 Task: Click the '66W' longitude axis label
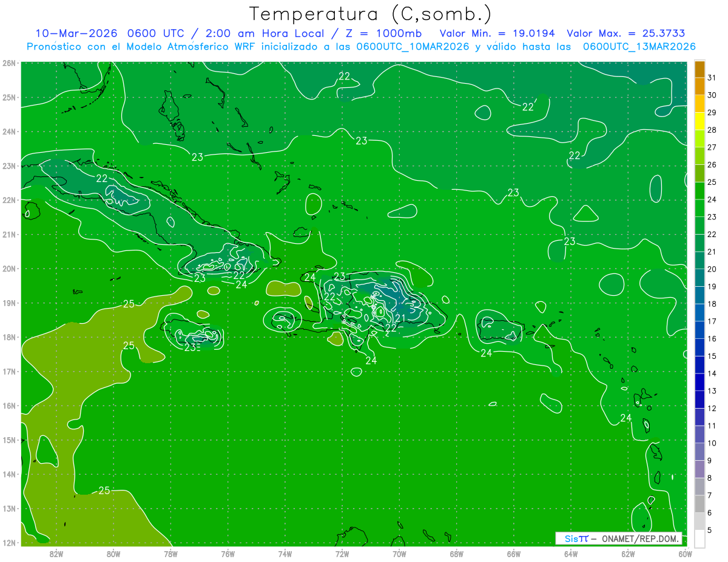coord(514,554)
